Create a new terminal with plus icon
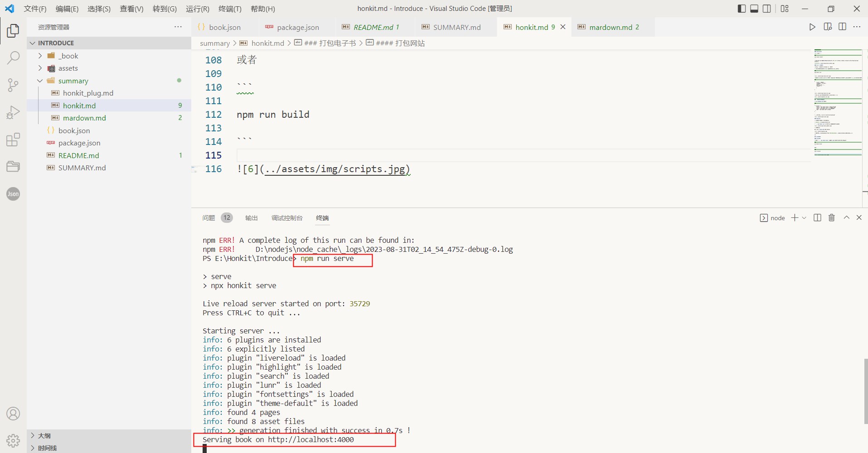The width and height of the screenshot is (868, 453). pos(795,218)
